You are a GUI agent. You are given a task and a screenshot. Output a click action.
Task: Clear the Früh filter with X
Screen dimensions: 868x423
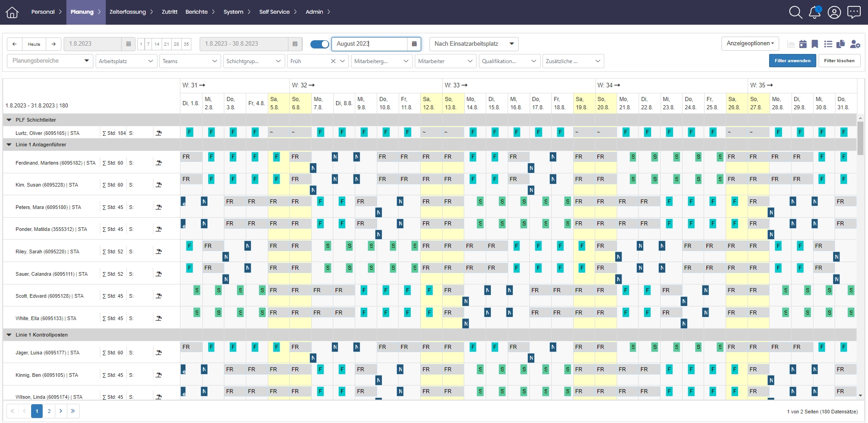333,61
